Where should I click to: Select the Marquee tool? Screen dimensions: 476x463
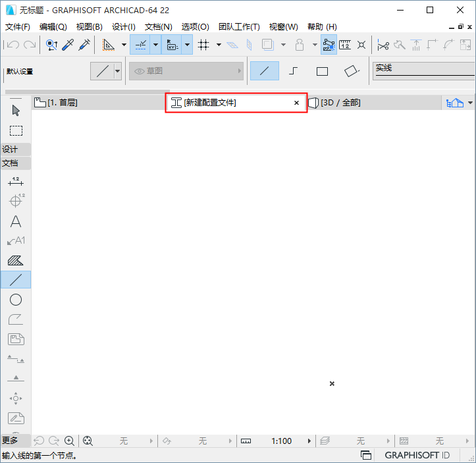16,130
